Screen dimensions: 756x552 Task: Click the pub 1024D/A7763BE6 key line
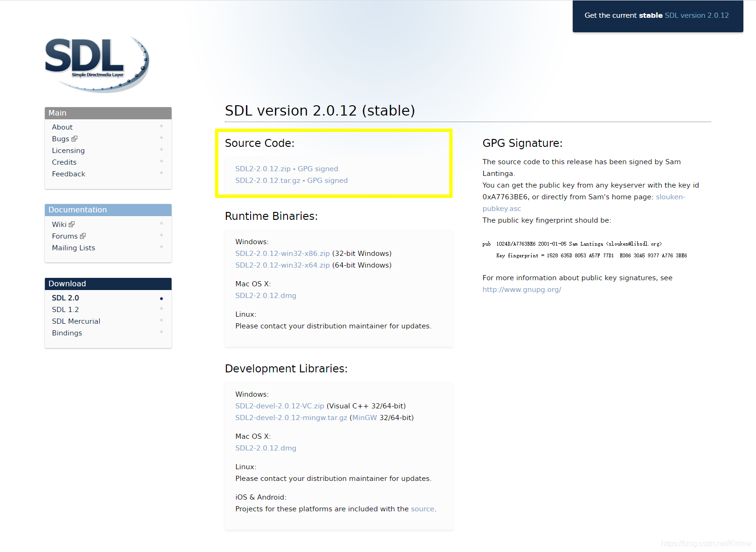coord(572,244)
